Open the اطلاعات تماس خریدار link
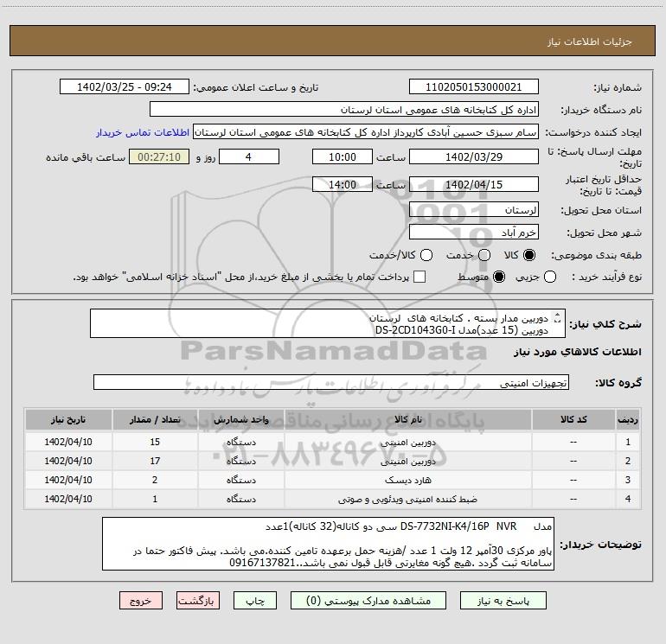The image size is (666, 644). pyautogui.click(x=143, y=132)
